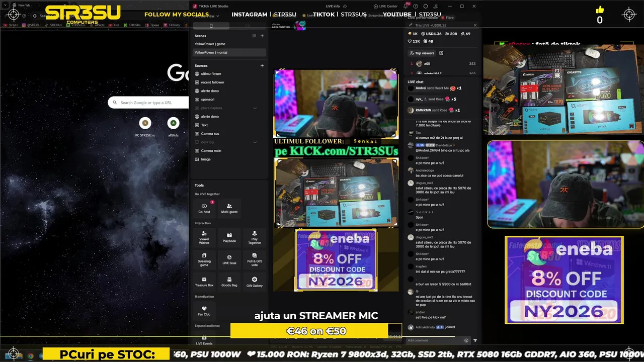The image size is (644, 362).
Task: Open the allSlots shortcut in Chrome
Action: pyautogui.click(x=173, y=127)
